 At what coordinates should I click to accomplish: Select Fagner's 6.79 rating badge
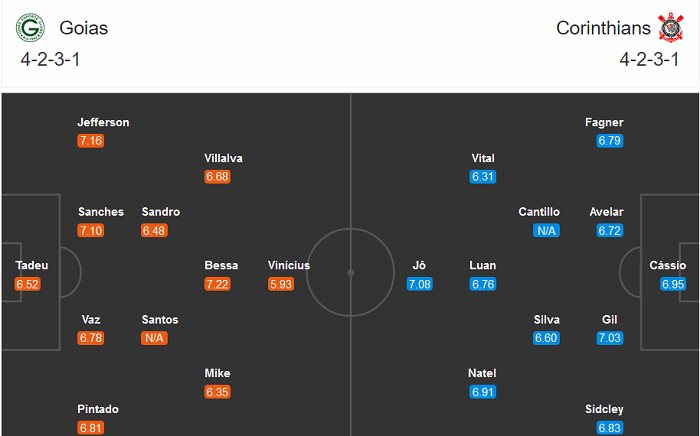pos(610,141)
